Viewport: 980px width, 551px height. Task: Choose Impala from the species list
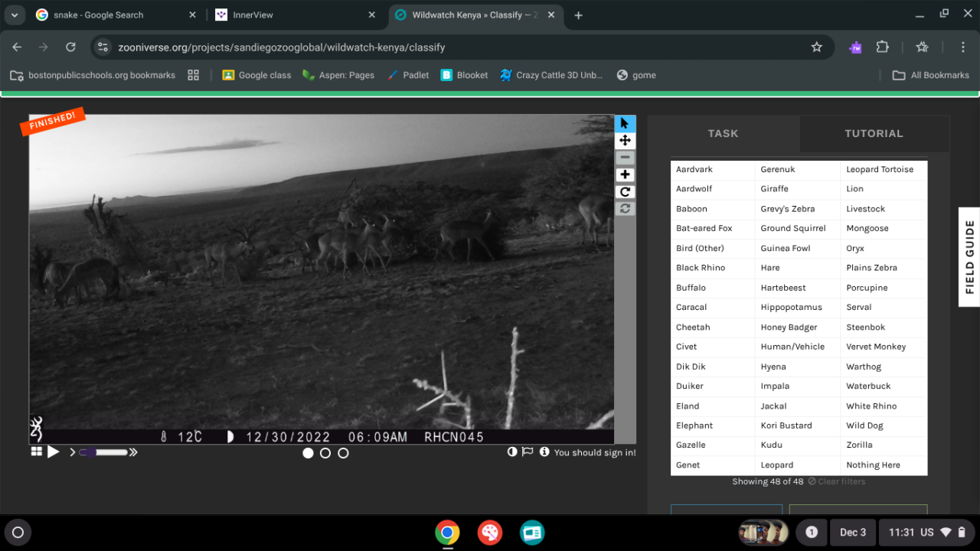pyautogui.click(x=775, y=386)
